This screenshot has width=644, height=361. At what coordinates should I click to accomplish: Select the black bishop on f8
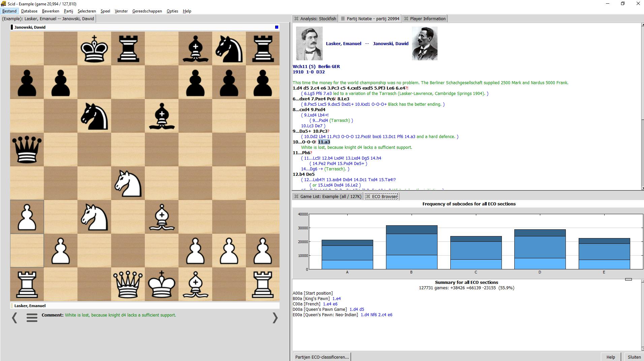[195, 48]
